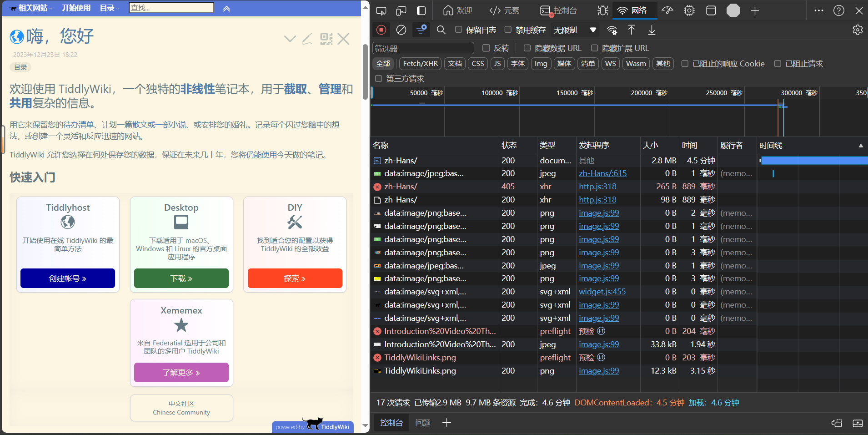Enable 禁用缓存 checkbox
This screenshot has width=868, height=435.
click(x=508, y=30)
